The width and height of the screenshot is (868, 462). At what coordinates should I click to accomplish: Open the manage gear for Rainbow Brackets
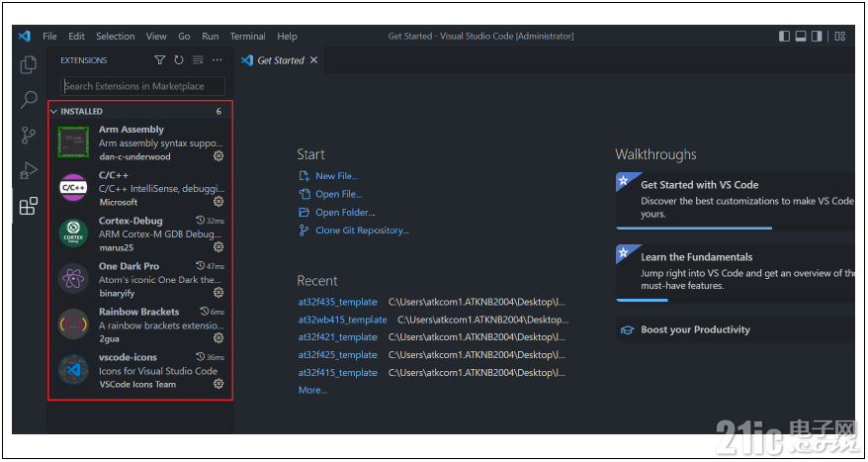pos(218,337)
